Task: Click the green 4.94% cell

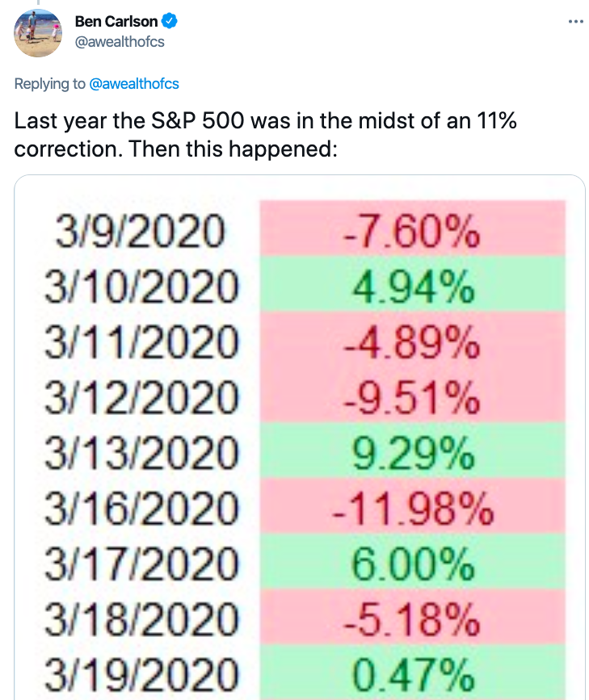Action: [412, 290]
